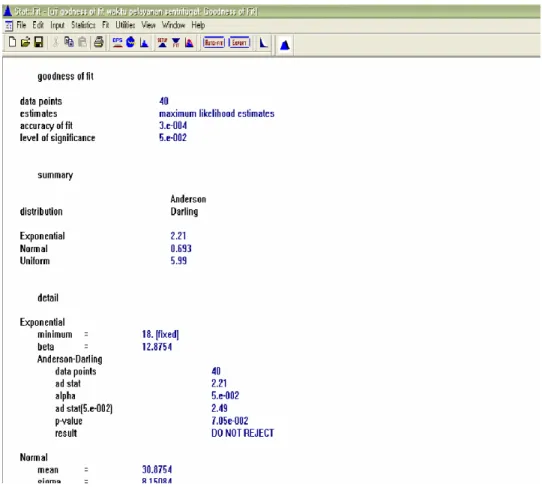Screen dimensions: 542x487
Task: Open the Window menu
Action: tap(174, 25)
